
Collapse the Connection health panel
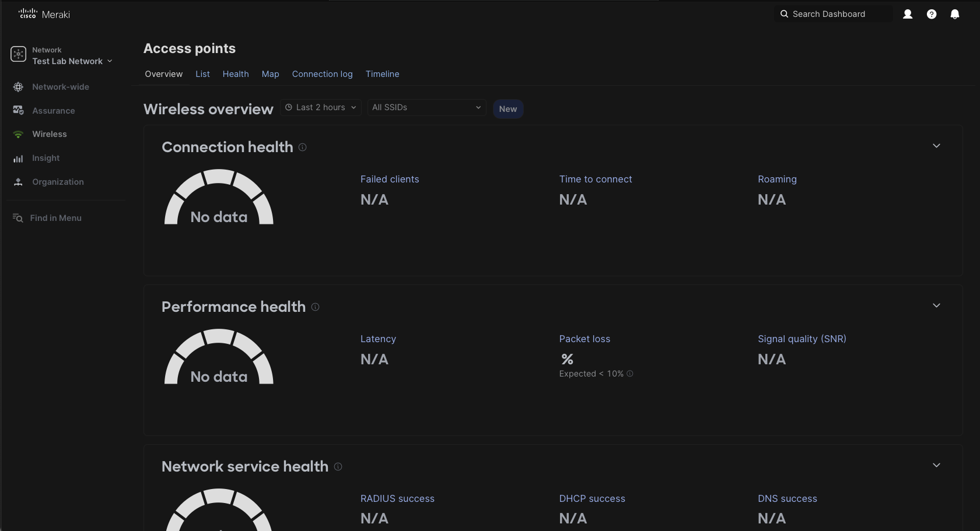937,146
